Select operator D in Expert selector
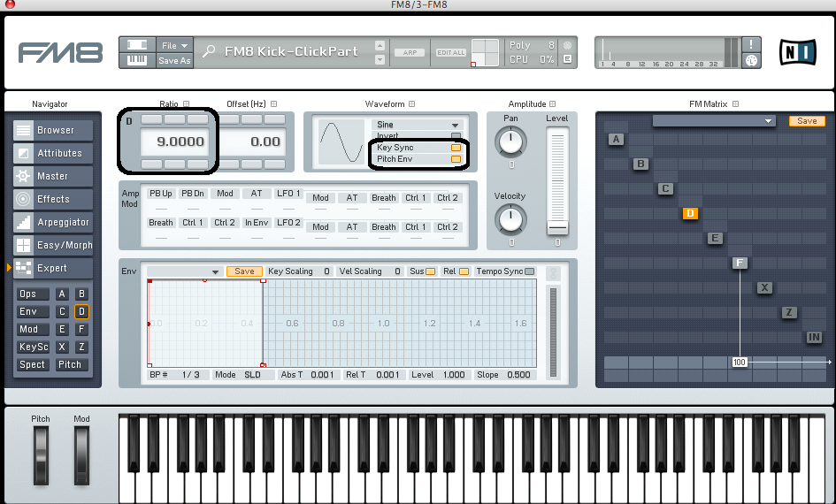 pos(81,311)
